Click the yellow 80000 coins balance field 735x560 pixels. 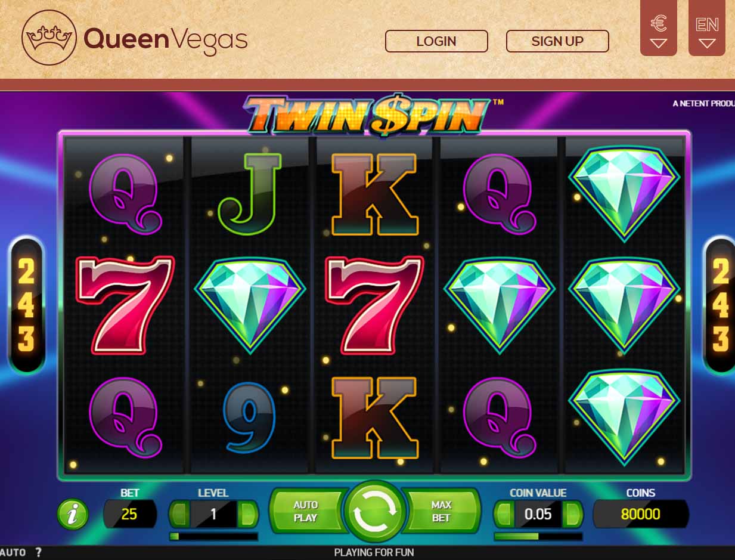tap(641, 514)
